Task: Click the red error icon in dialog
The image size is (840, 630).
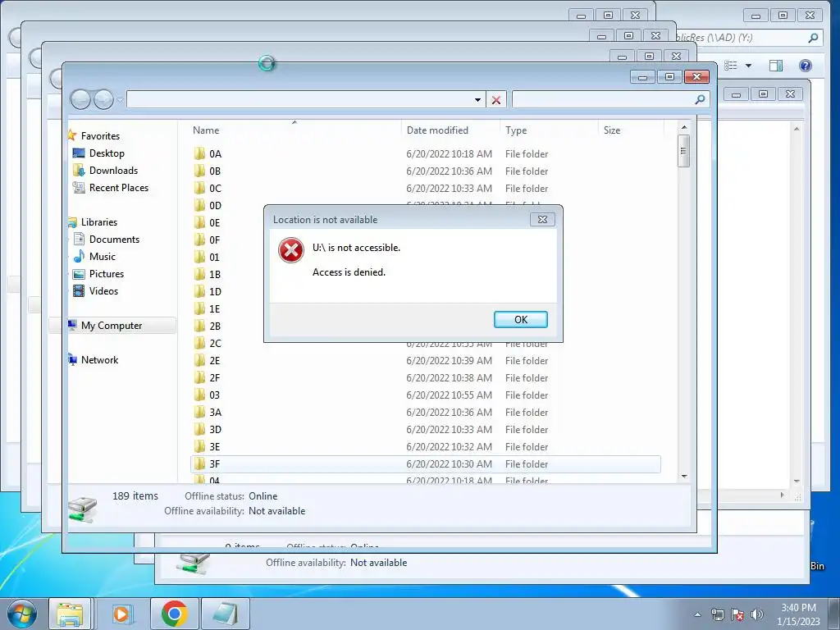Action: (291, 250)
